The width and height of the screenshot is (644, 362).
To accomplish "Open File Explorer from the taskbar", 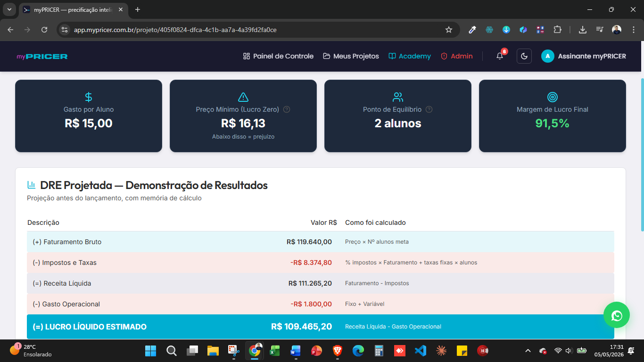I will [213, 351].
